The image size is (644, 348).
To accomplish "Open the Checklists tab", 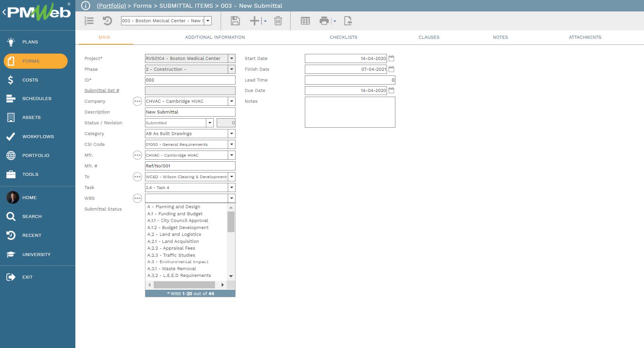I will pos(344,37).
